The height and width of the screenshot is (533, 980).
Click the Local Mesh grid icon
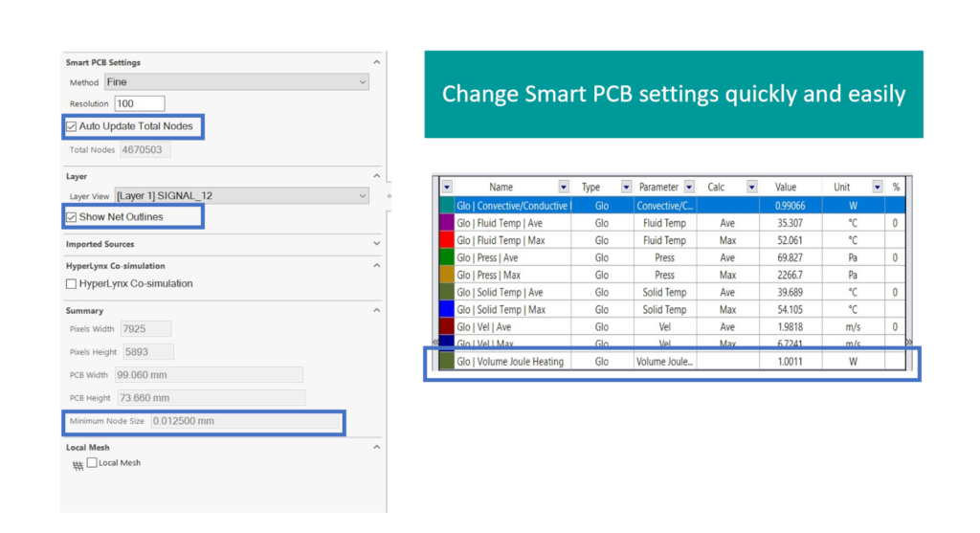78,464
